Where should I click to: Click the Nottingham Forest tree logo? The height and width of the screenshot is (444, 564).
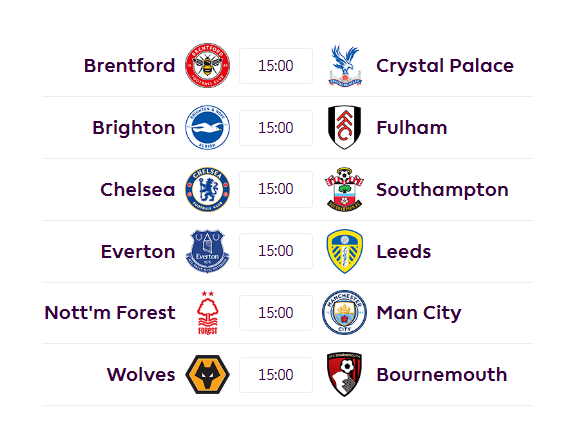(x=208, y=313)
